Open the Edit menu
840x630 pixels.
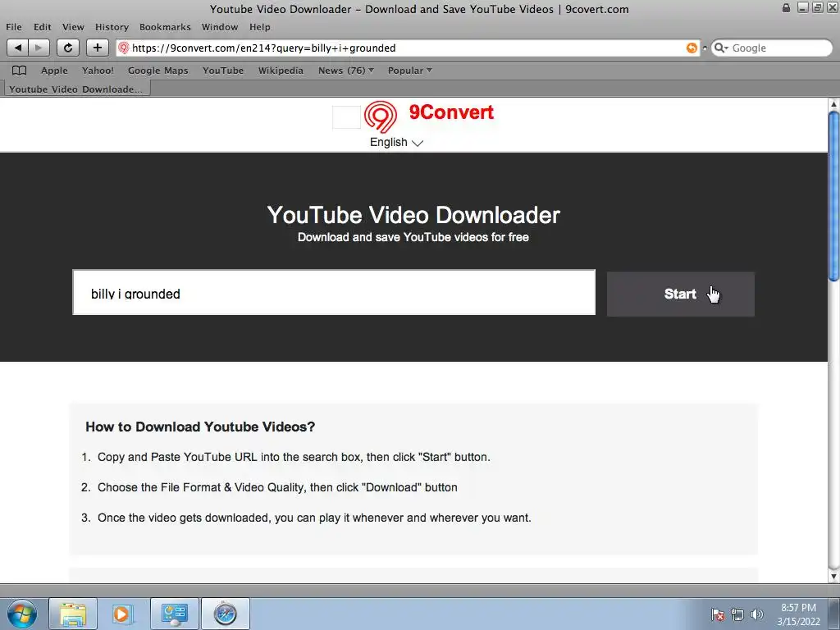coord(43,27)
